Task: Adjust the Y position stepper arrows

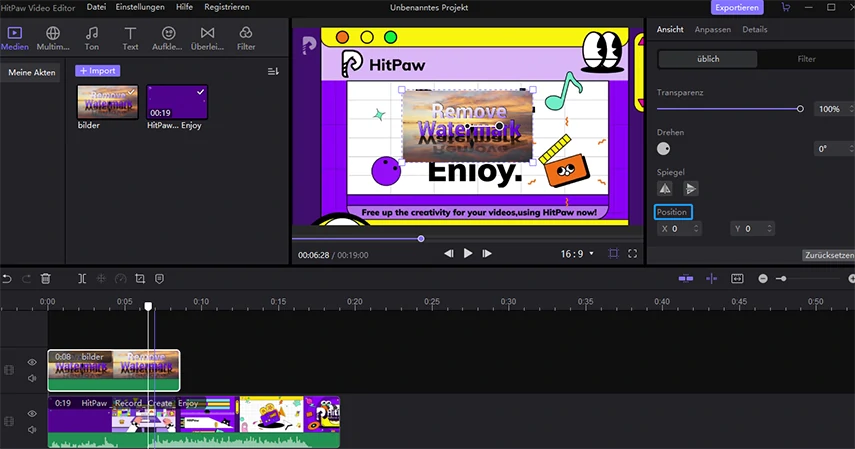Action: tap(769, 229)
